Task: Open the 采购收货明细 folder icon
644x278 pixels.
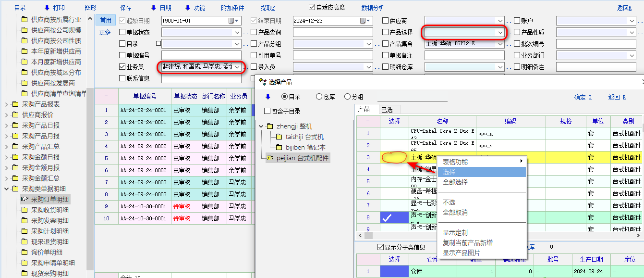Action: tap(24, 210)
